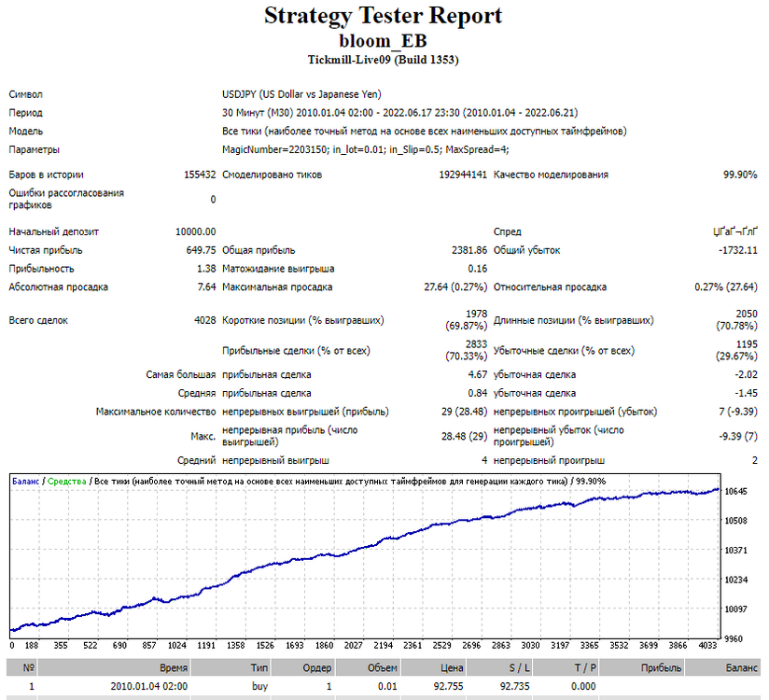The width and height of the screenshot is (769, 700).
Task: Click the Начальный депозит value 10000.00
Action: [195, 231]
